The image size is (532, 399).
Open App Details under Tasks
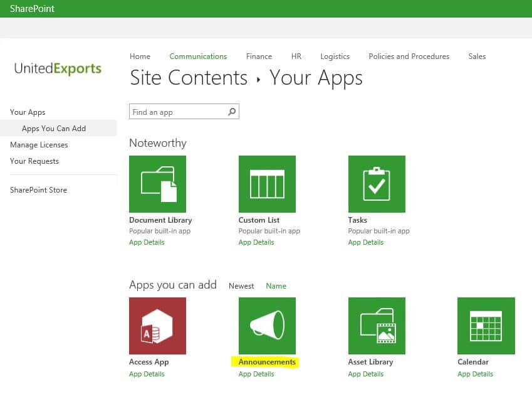[366, 242]
